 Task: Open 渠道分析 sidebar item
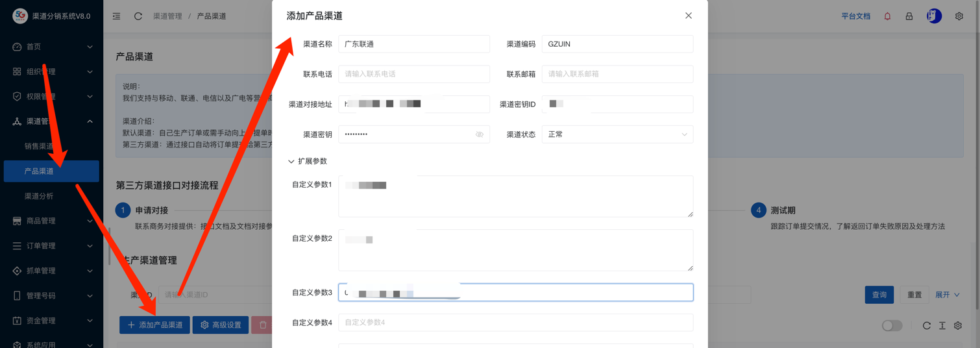(x=39, y=196)
